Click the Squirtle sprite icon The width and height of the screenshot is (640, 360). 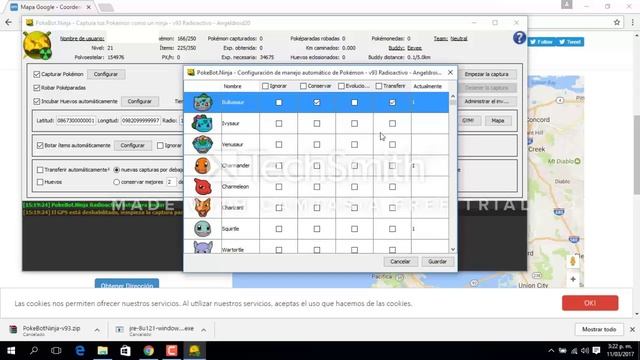203,229
